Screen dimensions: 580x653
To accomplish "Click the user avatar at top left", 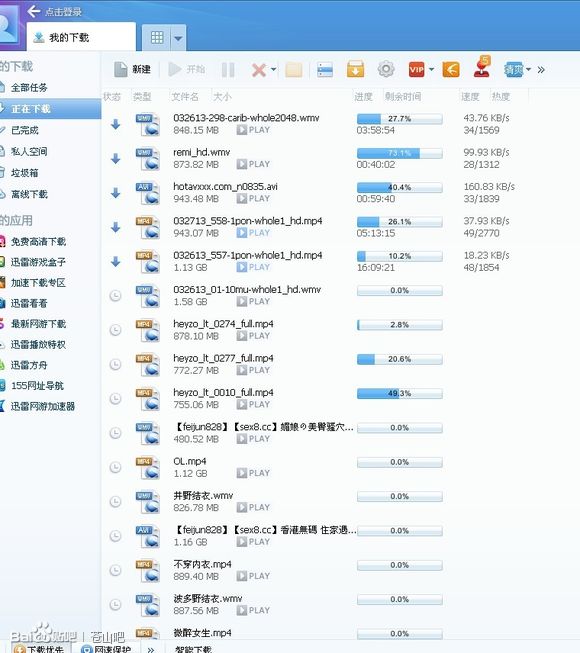I will click(x=8, y=23).
